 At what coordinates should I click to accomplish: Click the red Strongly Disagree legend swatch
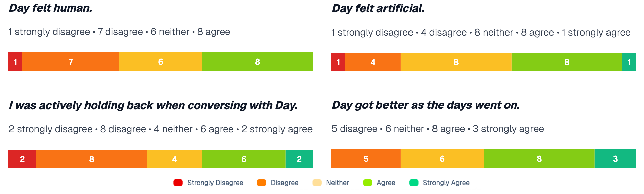point(178,183)
